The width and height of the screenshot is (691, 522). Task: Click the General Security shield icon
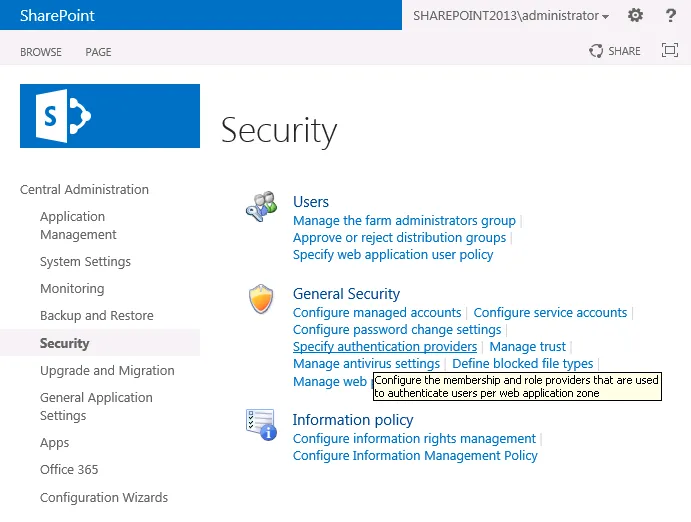point(261,299)
